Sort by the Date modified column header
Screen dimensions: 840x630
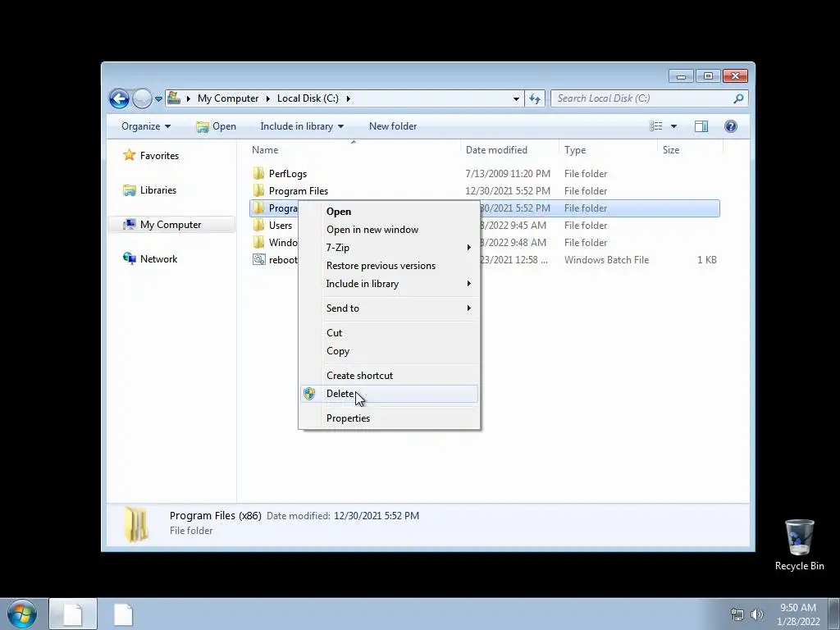coord(496,150)
